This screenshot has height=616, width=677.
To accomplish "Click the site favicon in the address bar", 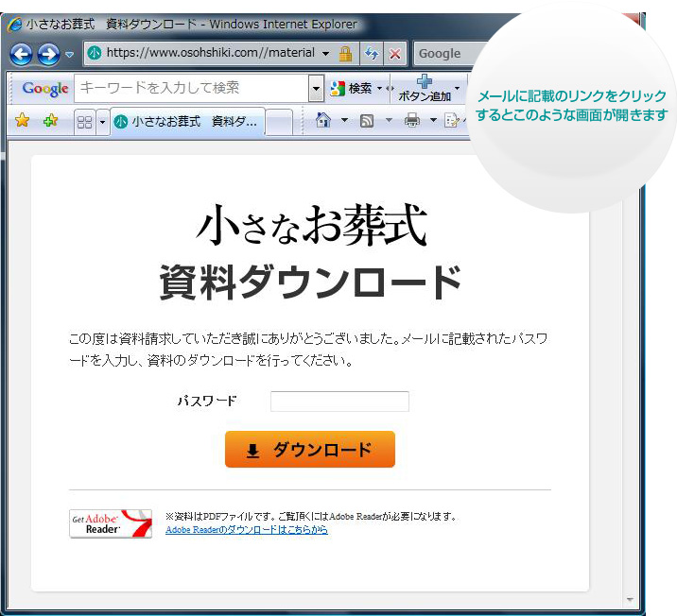I will (95, 53).
